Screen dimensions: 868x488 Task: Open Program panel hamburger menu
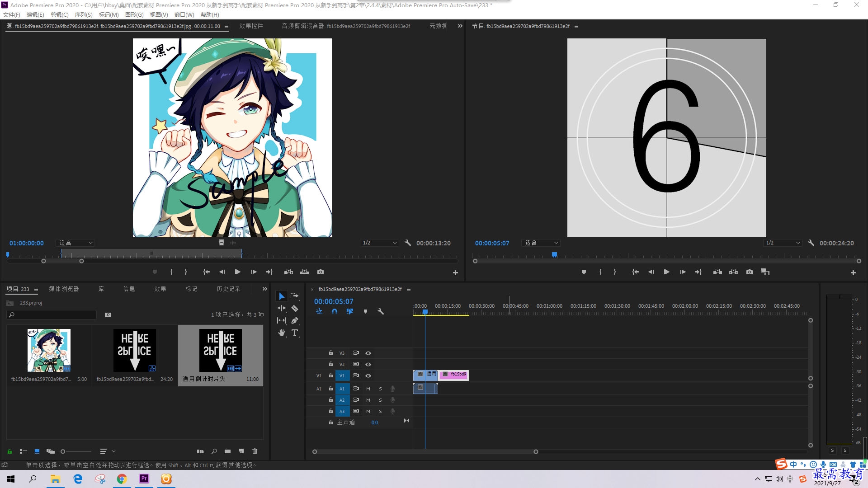[576, 26]
